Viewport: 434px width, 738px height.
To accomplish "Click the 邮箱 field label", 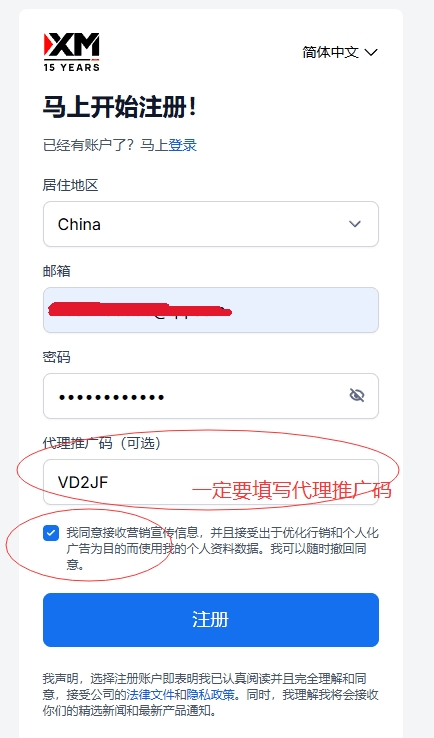I will click(56, 271).
